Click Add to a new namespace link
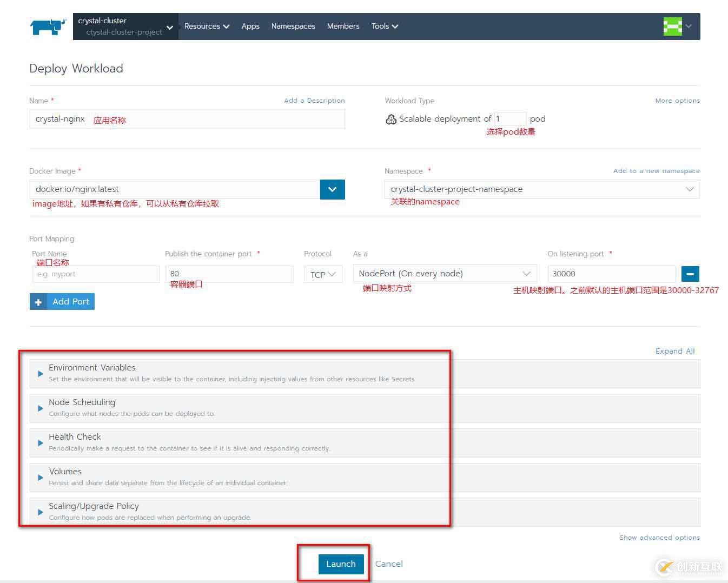The image size is (728, 583). [x=656, y=171]
